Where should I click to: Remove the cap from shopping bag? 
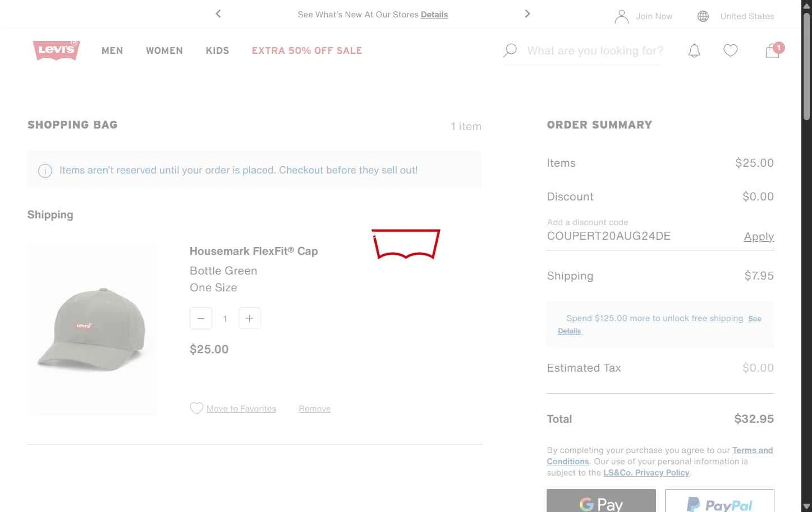tap(314, 409)
